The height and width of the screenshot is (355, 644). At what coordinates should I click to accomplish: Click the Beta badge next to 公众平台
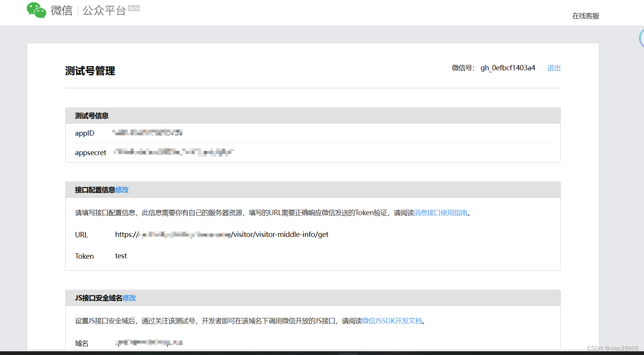[134, 8]
